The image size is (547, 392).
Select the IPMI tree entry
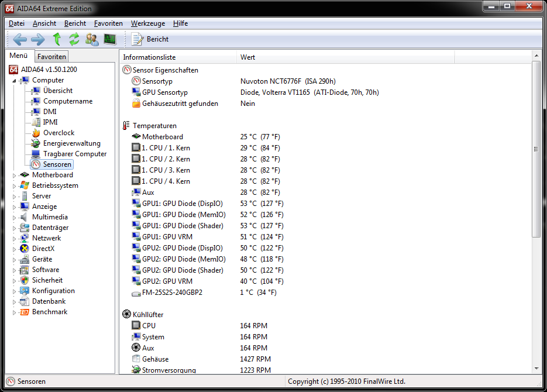coord(50,122)
